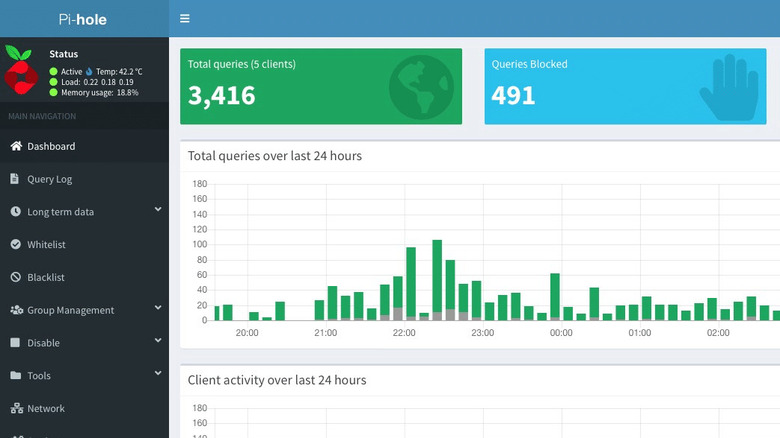The image size is (780, 438).
Task: Click the hamburger sidebar toggle icon
Action: [185, 18]
